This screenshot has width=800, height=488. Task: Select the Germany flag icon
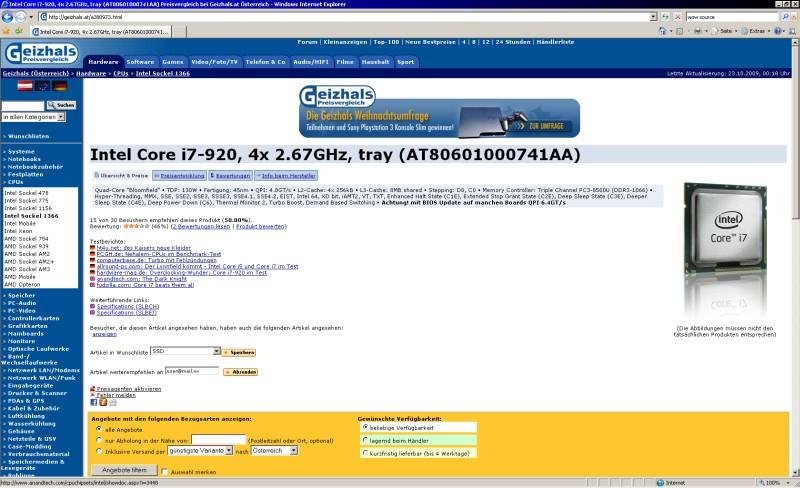[60, 86]
